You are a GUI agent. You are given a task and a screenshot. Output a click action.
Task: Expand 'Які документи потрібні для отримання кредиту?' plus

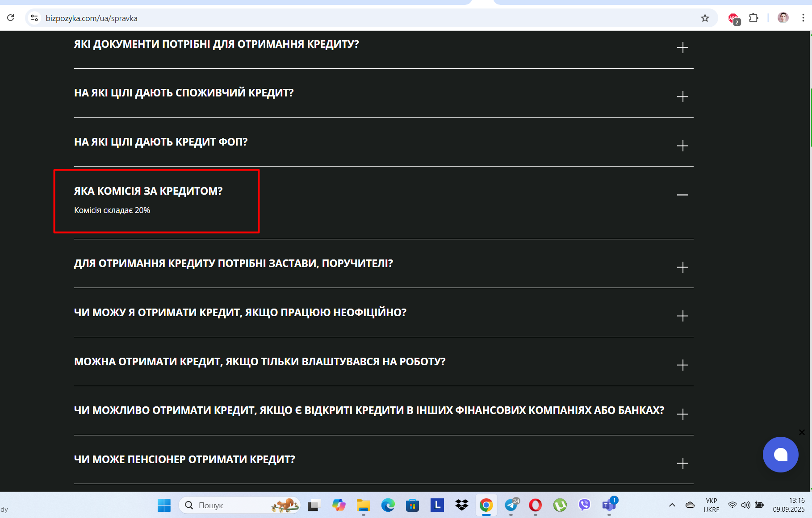point(682,48)
